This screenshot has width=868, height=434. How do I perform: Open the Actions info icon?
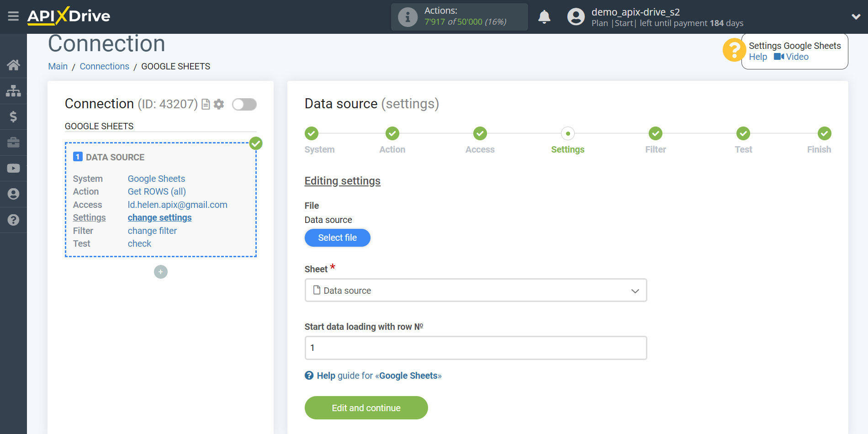408,17
